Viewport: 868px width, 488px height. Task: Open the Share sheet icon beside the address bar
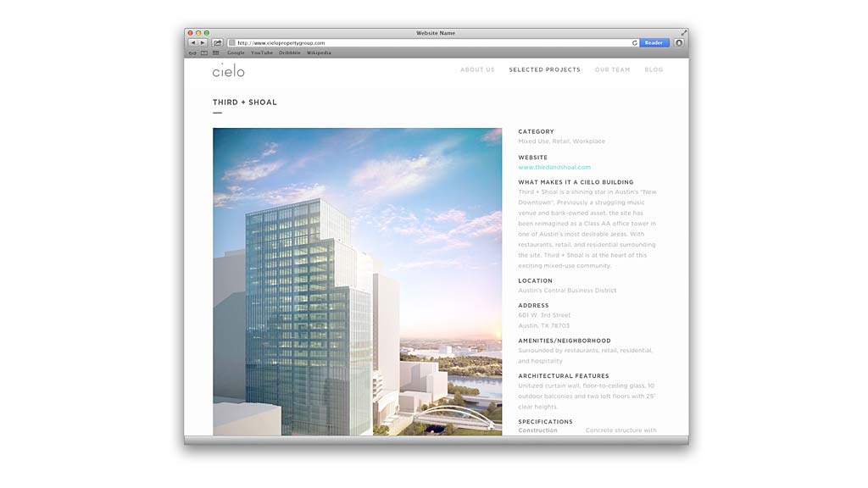[x=217, y=42]
